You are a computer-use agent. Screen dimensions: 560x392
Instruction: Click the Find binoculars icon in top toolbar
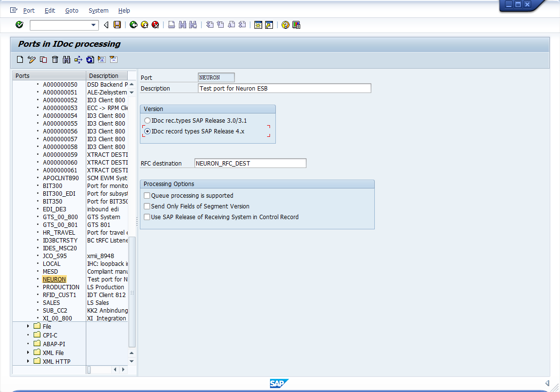182,25
